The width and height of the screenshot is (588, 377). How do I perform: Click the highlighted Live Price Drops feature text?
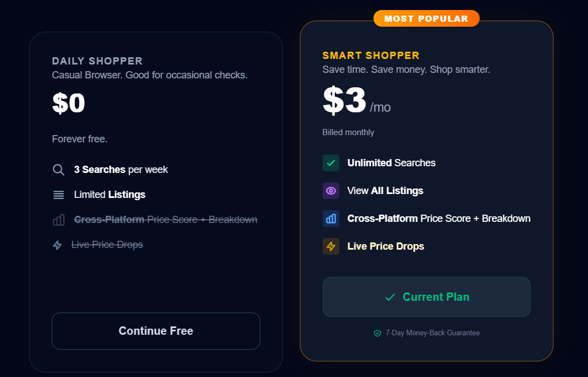(386, 246)
